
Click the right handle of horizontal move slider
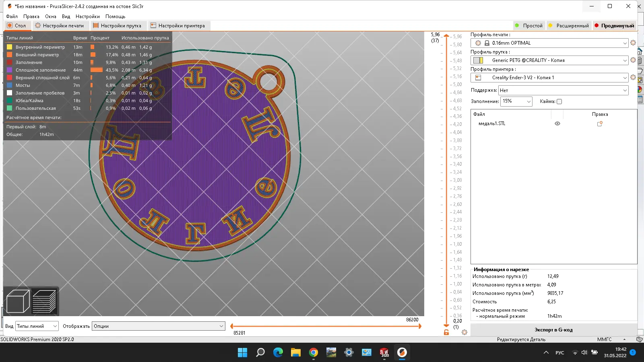[x=419, y=326]
